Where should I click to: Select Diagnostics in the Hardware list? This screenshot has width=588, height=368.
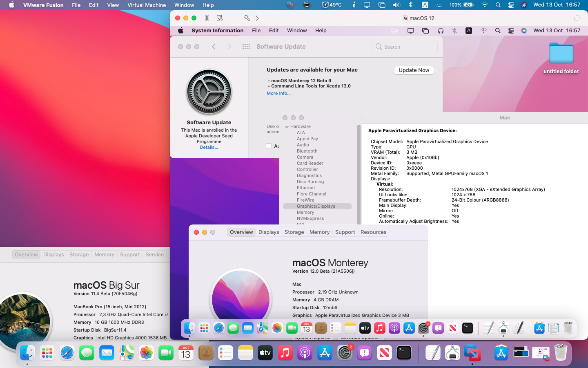click(309, 176)
